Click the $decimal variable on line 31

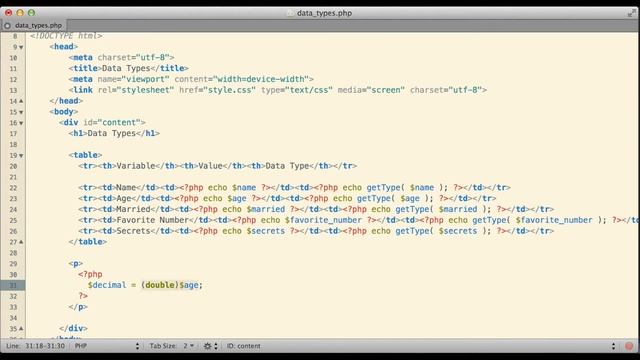[107, 285]
